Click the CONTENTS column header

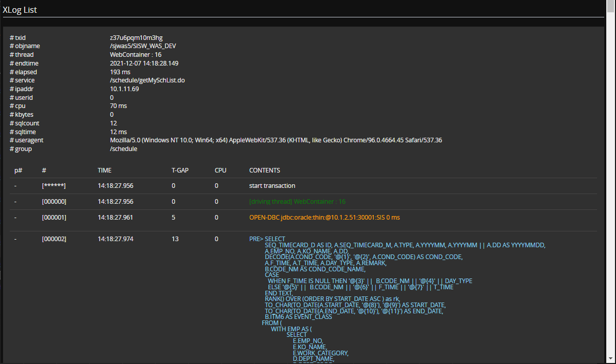click(264, 170)
